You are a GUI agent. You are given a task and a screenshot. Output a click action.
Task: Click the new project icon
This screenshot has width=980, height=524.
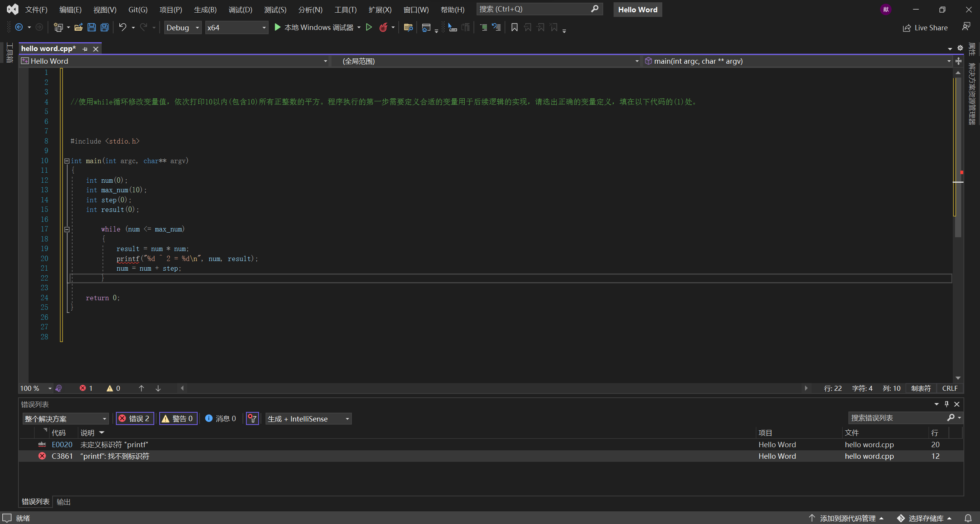(58, 27)
